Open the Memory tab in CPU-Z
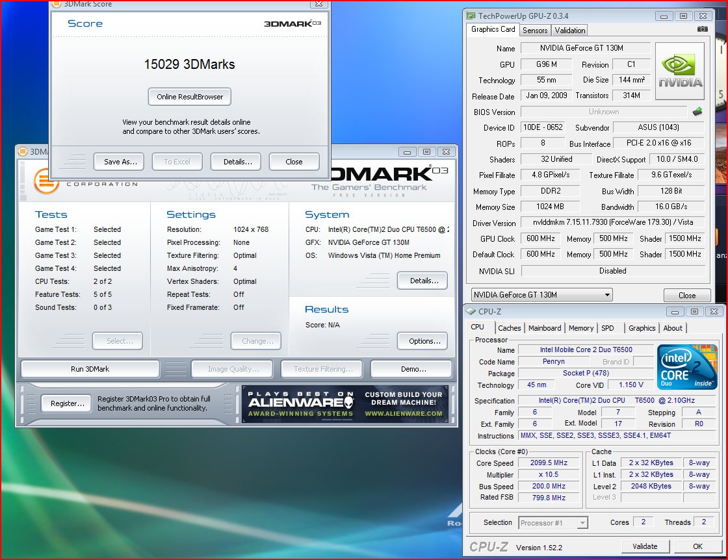Screen dimensions: 728x560 coord(581,328)
